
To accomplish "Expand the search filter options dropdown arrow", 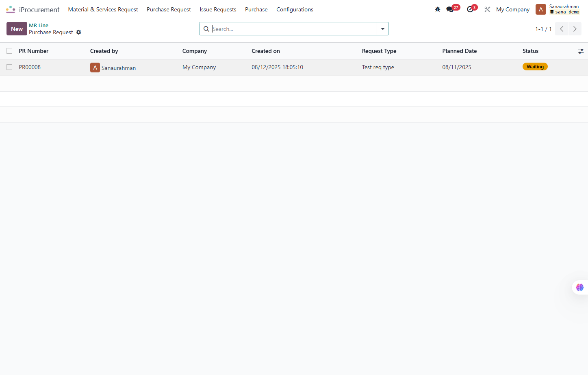I will (383, 29).
